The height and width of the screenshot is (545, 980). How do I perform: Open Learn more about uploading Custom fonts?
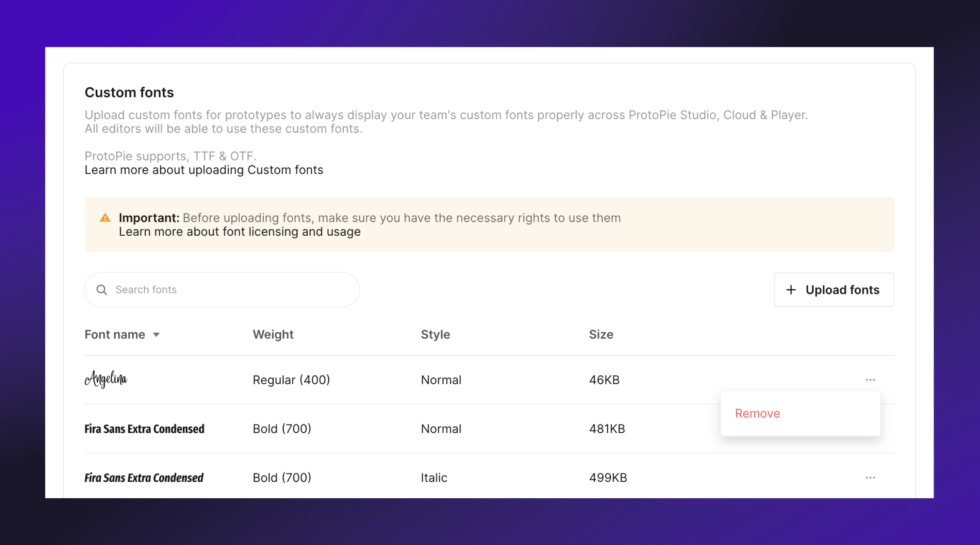(x=204, y=170)
